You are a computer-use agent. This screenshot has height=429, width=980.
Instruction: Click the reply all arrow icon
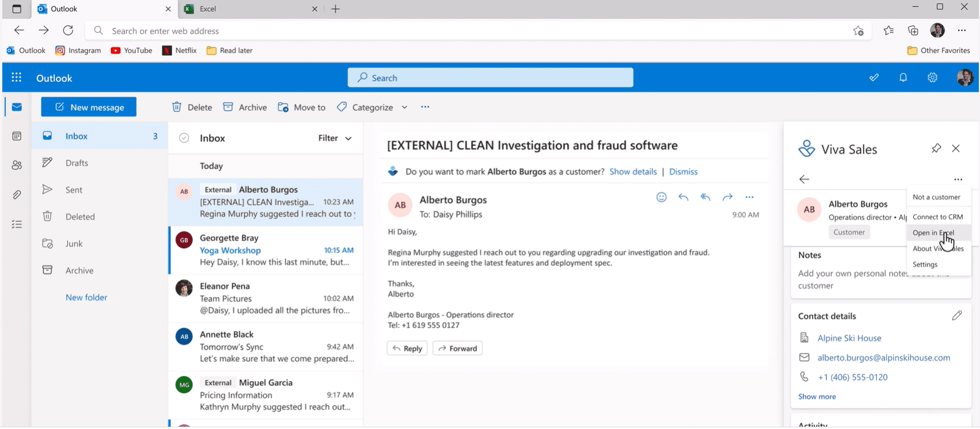pyautogui.click(x=705, y=197)
